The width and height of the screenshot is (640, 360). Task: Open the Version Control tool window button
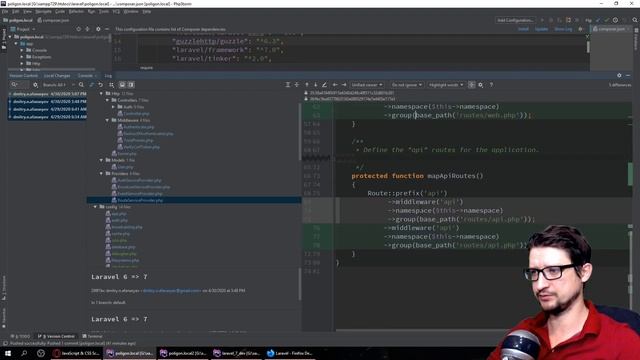pyautogui.click(x=56, y=336)
